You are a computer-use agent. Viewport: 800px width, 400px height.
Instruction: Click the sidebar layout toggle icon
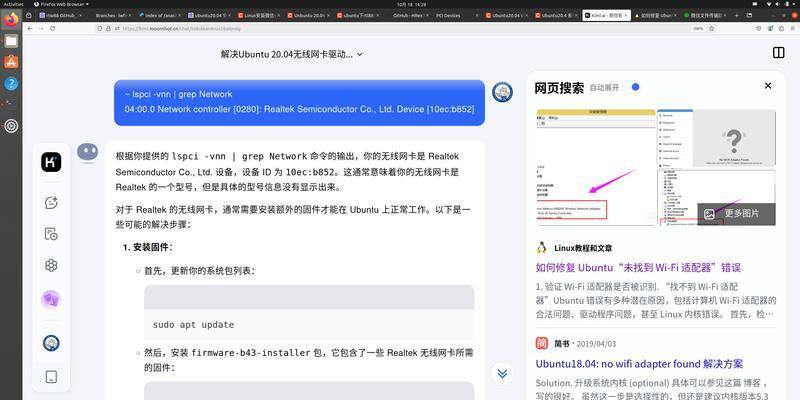(x=779, y=53)
